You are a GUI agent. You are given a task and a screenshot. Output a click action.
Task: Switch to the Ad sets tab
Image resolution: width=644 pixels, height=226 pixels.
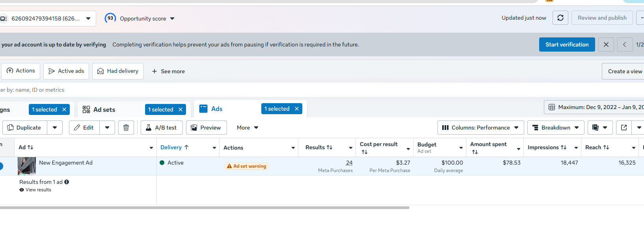click(104, 109)
